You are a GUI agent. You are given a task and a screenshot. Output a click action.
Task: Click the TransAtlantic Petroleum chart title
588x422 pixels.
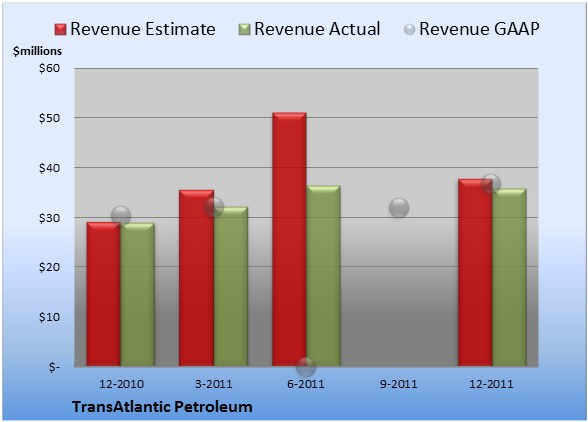coord(162,407)
